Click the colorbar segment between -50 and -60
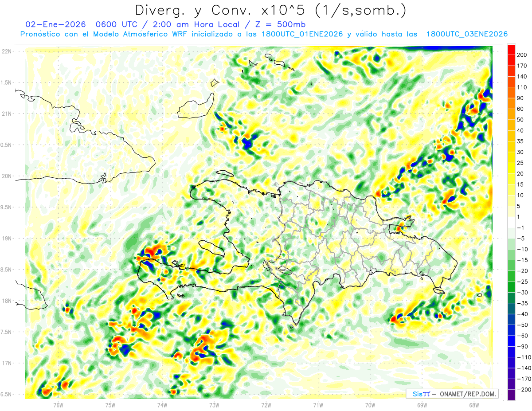The width and height of the screenshot is (532, 411). (x=511, y=330)
